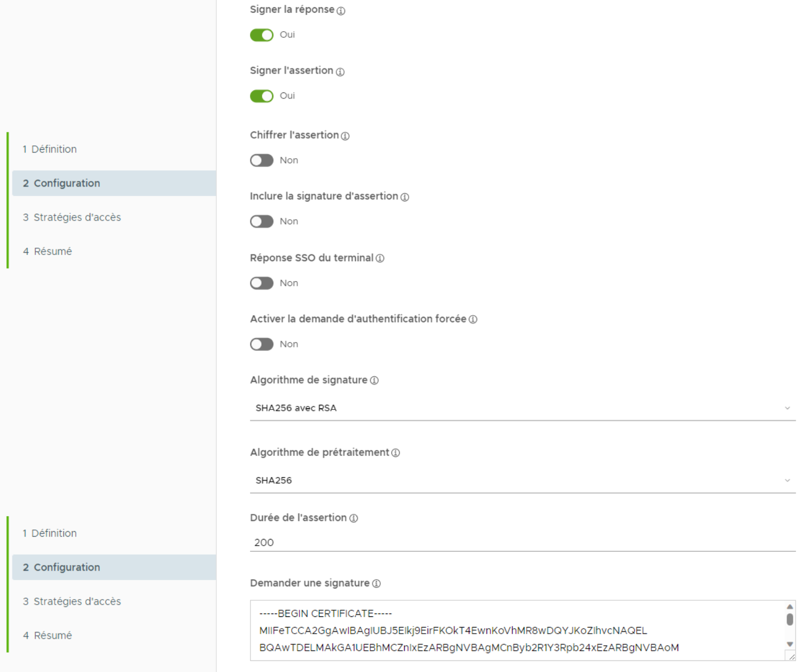Image resolution: width=805 pixels, height=672 pixels.
Task: Turn off the Signer l'assertion switch
Action: (x=262, y=96)
